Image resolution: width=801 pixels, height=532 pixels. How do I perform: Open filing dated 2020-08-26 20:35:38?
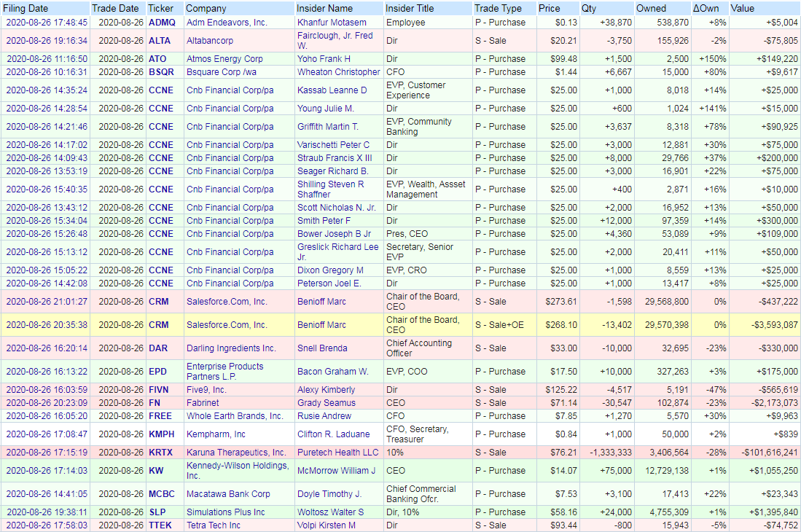(x=47, y=325)
